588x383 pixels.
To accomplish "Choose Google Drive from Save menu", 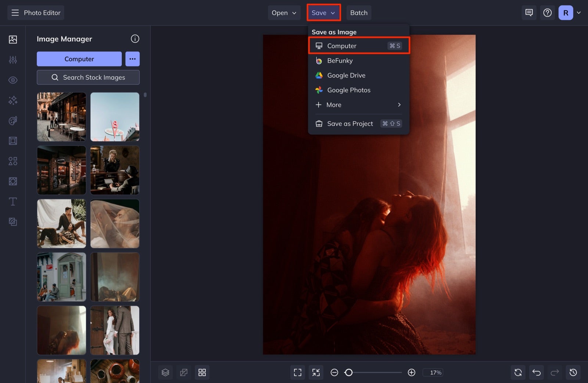I will pos(346,75).
